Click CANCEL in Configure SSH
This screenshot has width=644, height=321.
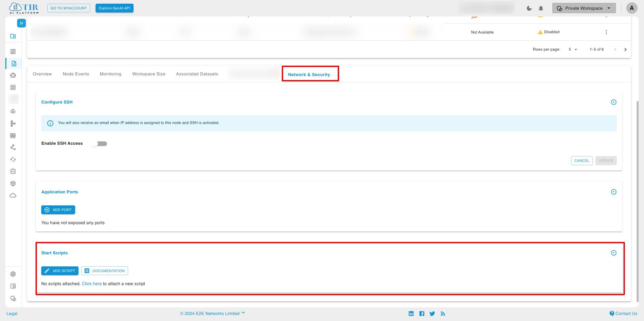582,160
